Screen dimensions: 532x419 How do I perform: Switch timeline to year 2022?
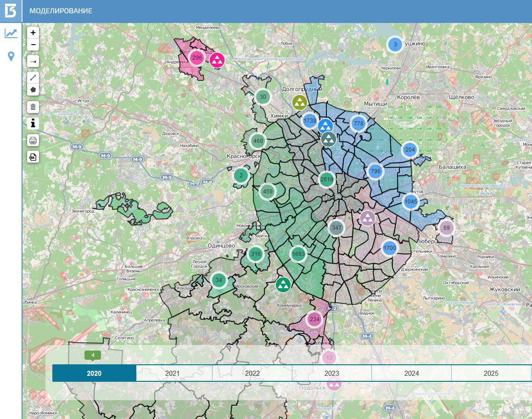click(x=252, y=374)
